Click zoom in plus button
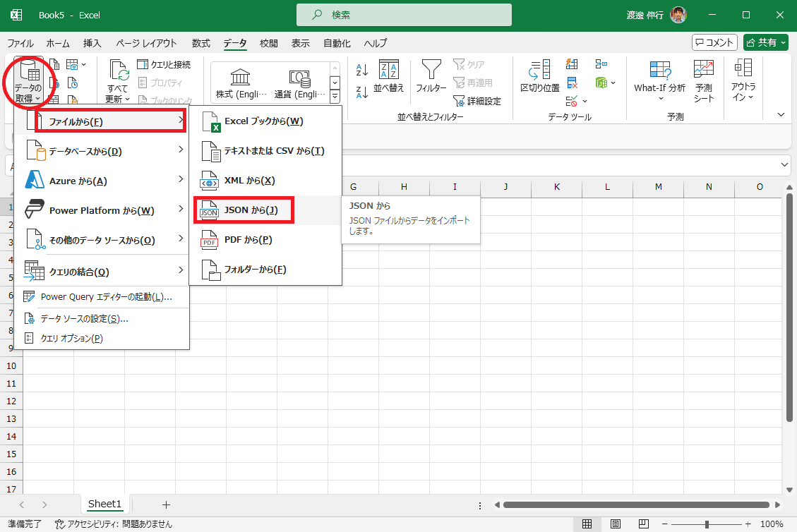797x532 pixels. tap(748, 524)
